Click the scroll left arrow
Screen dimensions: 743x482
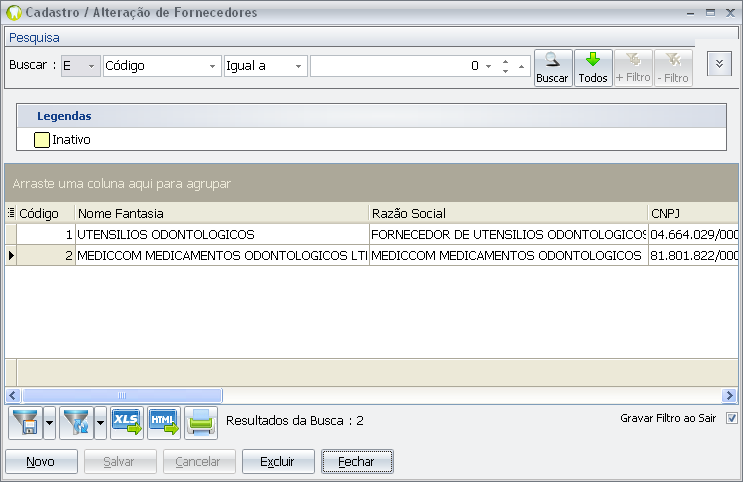12,395
